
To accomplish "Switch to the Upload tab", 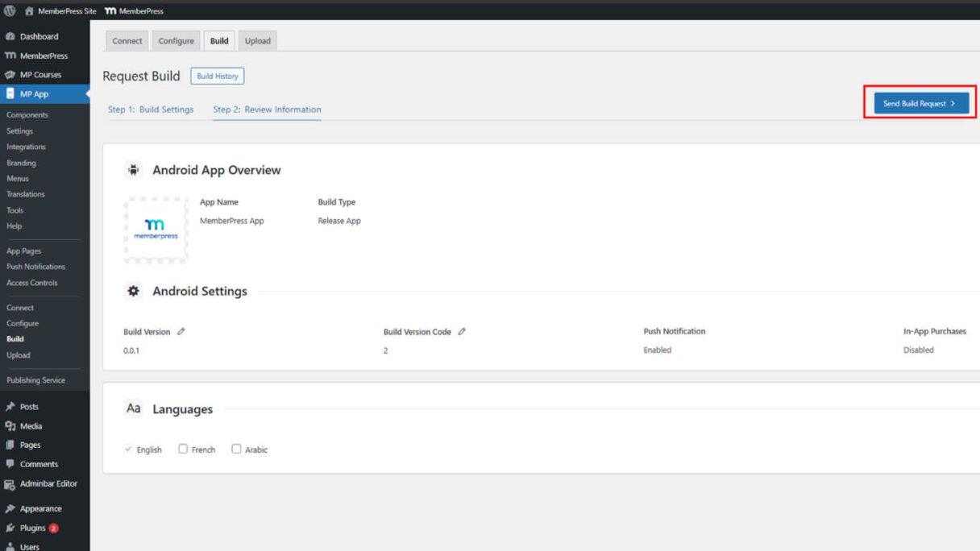I will tap(257, 40).
